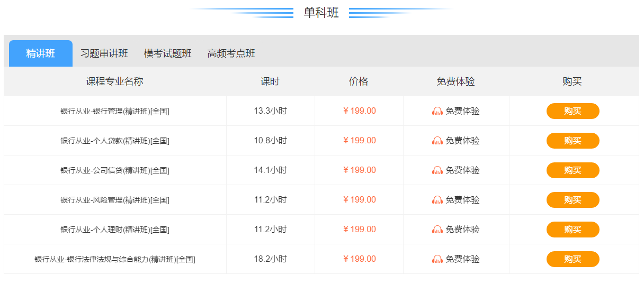644x293 pixels.
Task: Click 免费体验 text in 个人理财 row
Action: (462, 230)
